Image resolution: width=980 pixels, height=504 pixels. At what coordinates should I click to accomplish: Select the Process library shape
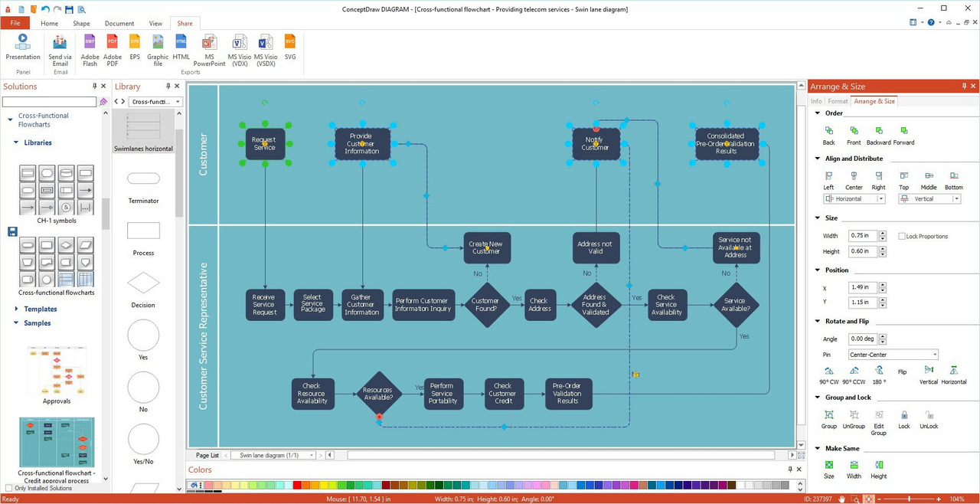(x=143, y=237)
